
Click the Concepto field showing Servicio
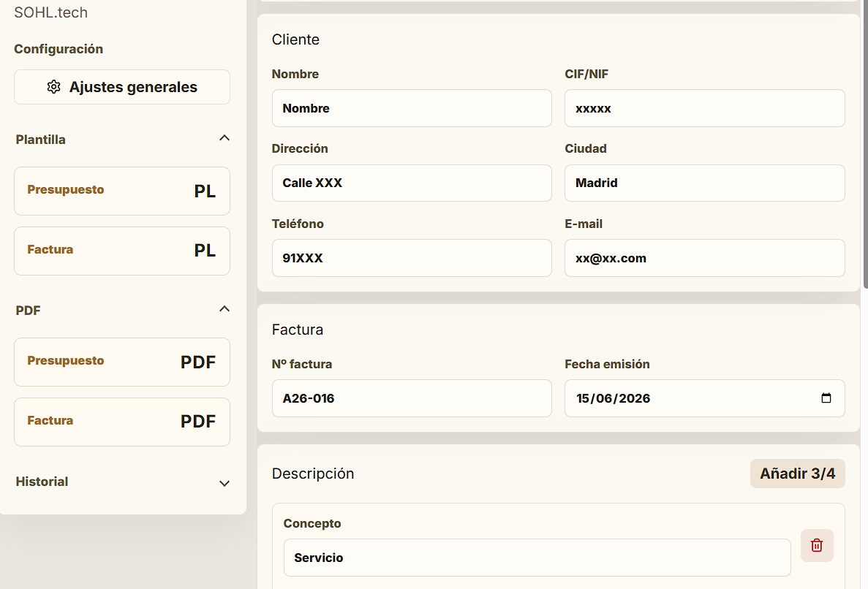click(x=537, y=558)
